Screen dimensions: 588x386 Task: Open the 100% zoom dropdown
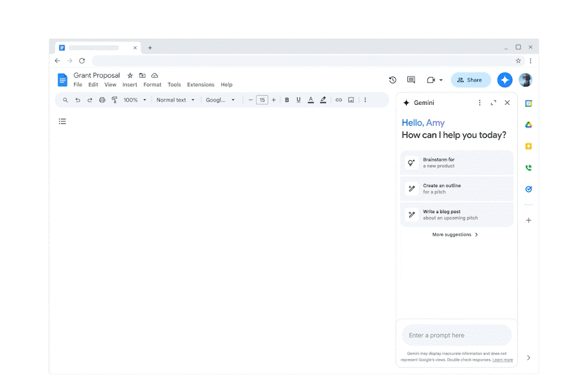coord(135,100)
